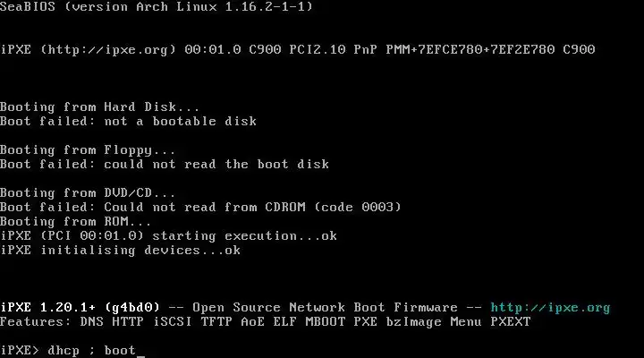The width and height of the screenshot is (644, 358).
Task: Click 'Booting from DVD/CD...' line
Action: click(x=88, y=192)
